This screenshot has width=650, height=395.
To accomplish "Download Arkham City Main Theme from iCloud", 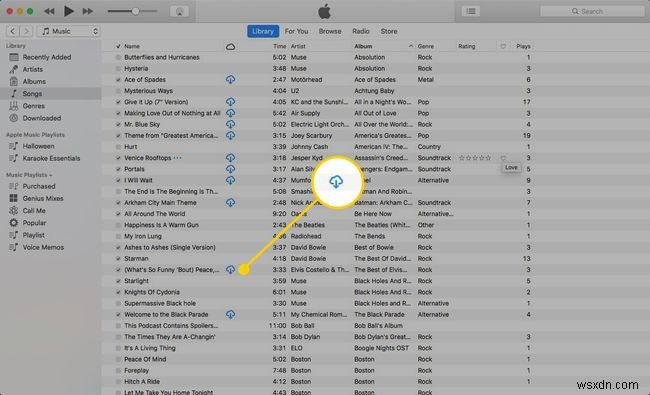I will click(x=230, y=202).
